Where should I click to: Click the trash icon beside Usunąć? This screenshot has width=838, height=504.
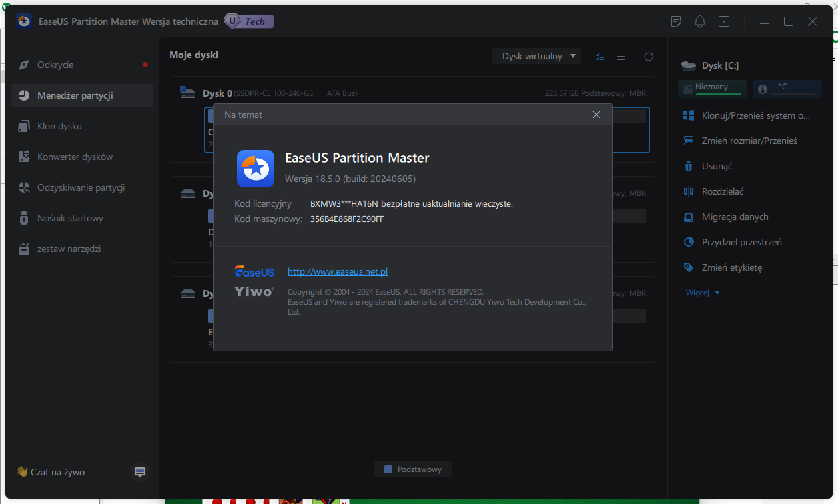pos(689,166)
